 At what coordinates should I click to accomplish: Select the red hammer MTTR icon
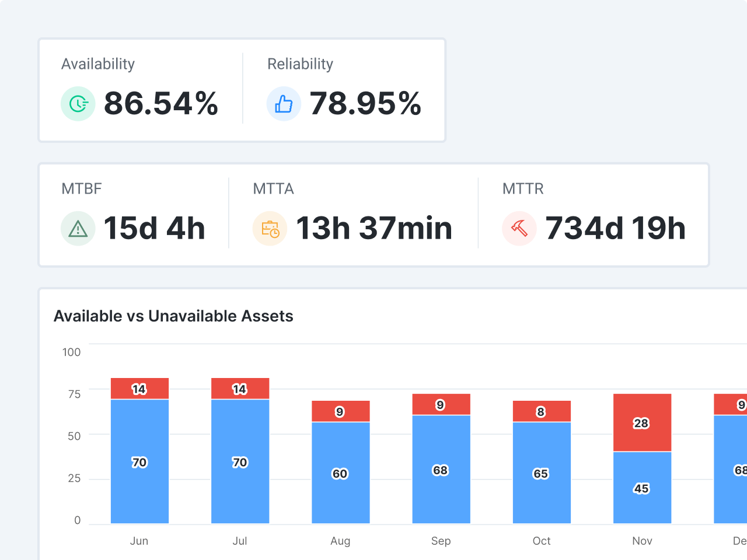point(519,228)
